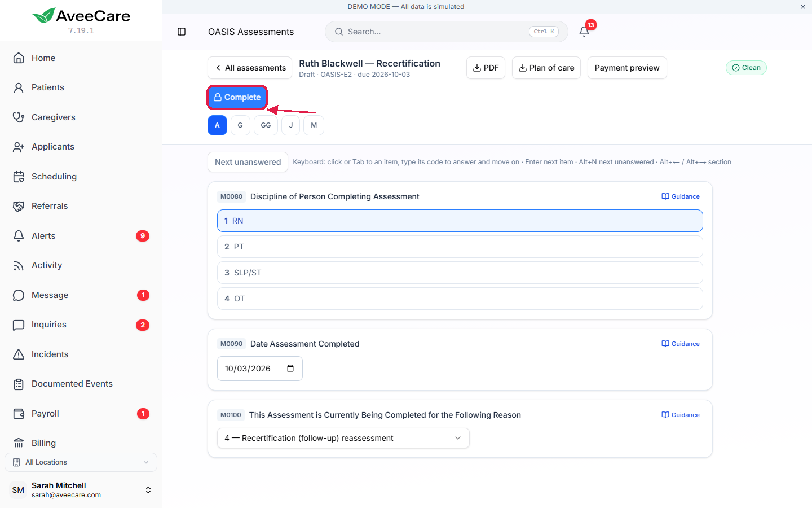
Task: Download the Plan of care
Action: (x=546, y=68)
